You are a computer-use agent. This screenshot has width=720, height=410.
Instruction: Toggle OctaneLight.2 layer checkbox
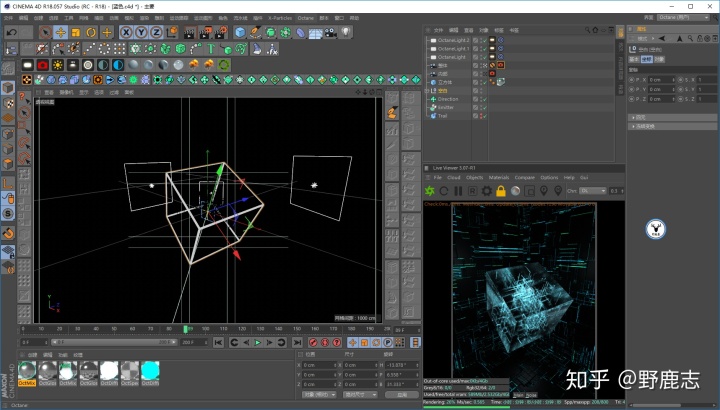click(x=475, y=40)
